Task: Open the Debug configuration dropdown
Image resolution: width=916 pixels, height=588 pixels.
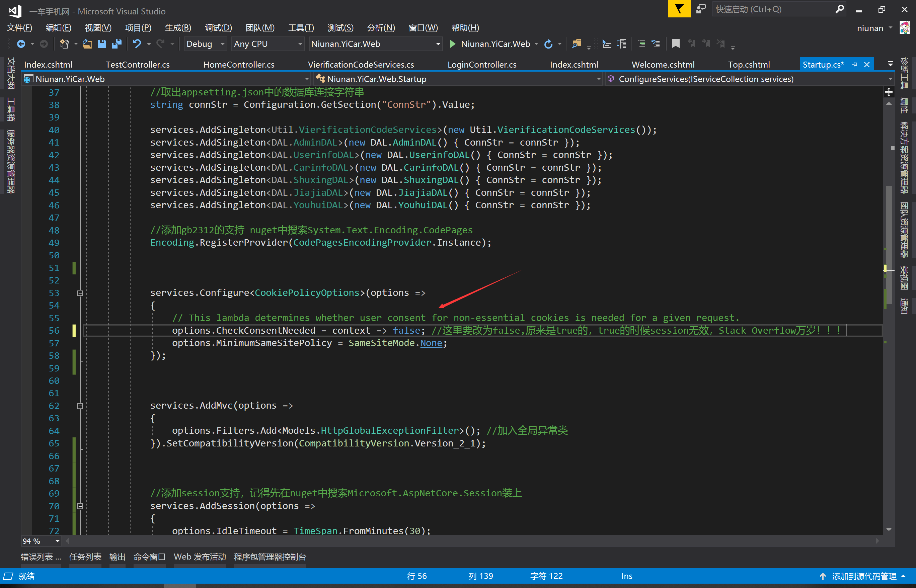Action: (x=206, y=44)
